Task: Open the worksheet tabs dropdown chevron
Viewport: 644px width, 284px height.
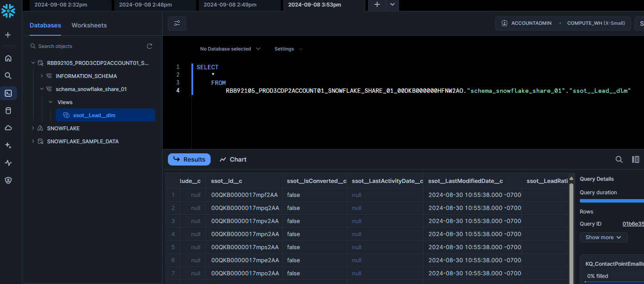Action: pos(392,4)
